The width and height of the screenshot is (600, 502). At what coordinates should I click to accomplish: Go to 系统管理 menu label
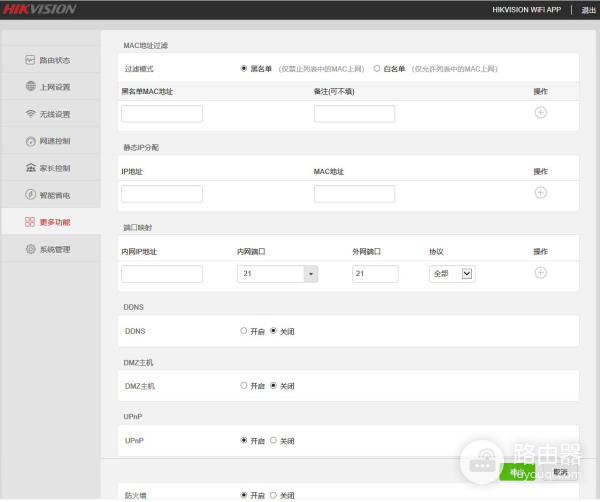click(55, 249)
